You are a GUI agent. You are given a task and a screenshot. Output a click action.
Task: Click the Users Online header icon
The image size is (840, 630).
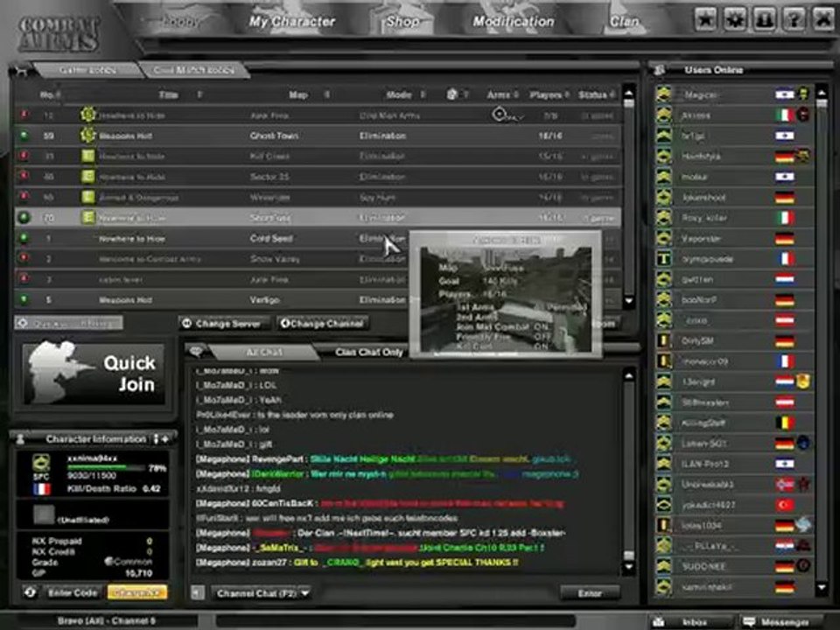660,70
